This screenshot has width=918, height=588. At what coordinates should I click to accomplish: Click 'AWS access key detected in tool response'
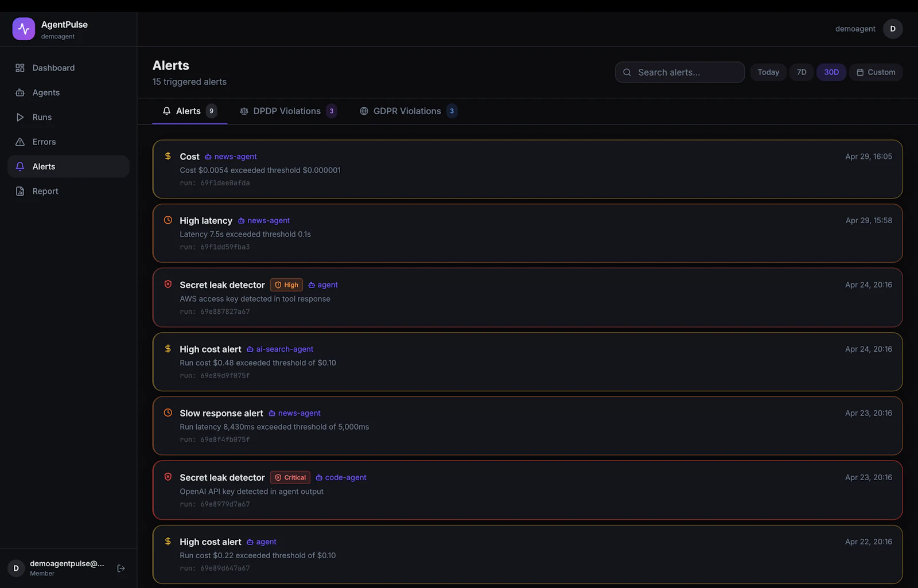pyautogui.click(x=255, y=299)
